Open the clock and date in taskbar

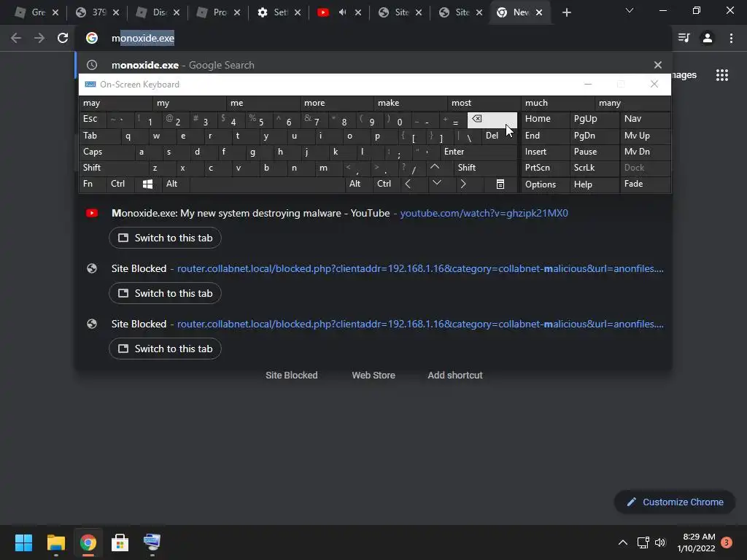(x=696, y=542)
